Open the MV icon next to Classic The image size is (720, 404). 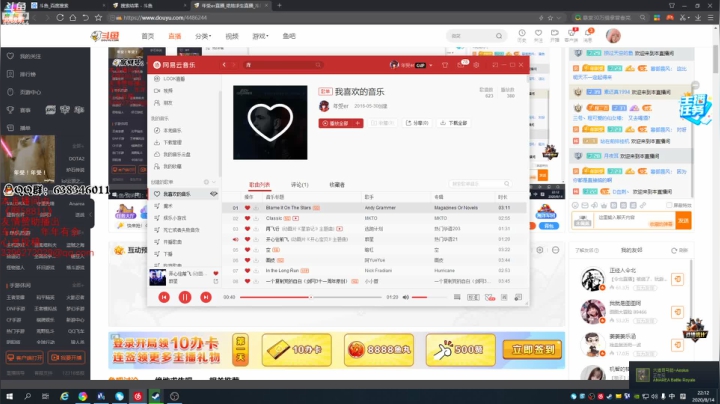[296, 219]
